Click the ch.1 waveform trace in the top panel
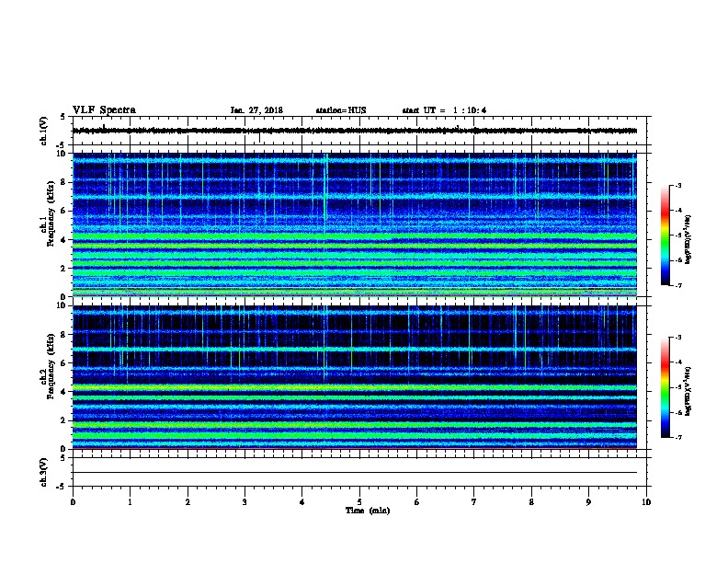728x563 pixels. point(355,131)
